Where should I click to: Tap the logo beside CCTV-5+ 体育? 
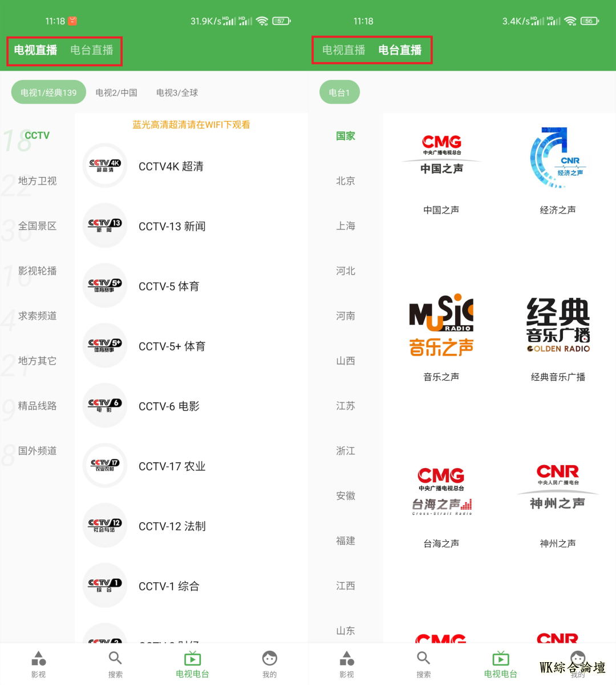click(105, 346)
